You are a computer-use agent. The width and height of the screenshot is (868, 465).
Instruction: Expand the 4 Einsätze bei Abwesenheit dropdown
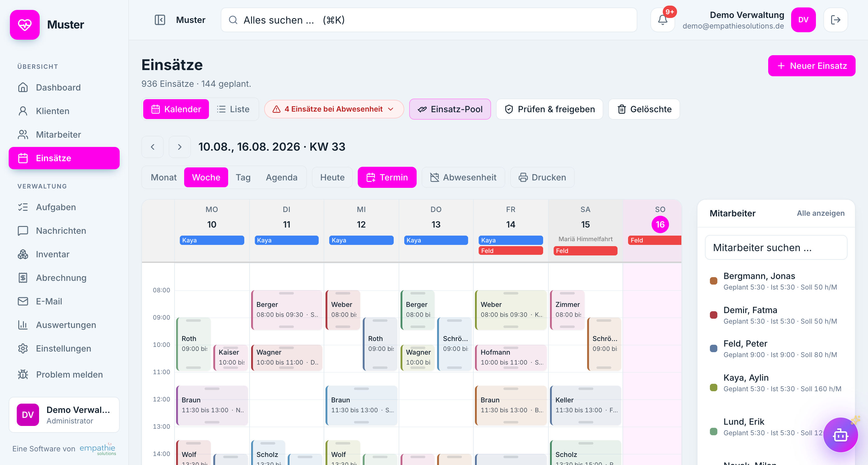pos(334,109)
